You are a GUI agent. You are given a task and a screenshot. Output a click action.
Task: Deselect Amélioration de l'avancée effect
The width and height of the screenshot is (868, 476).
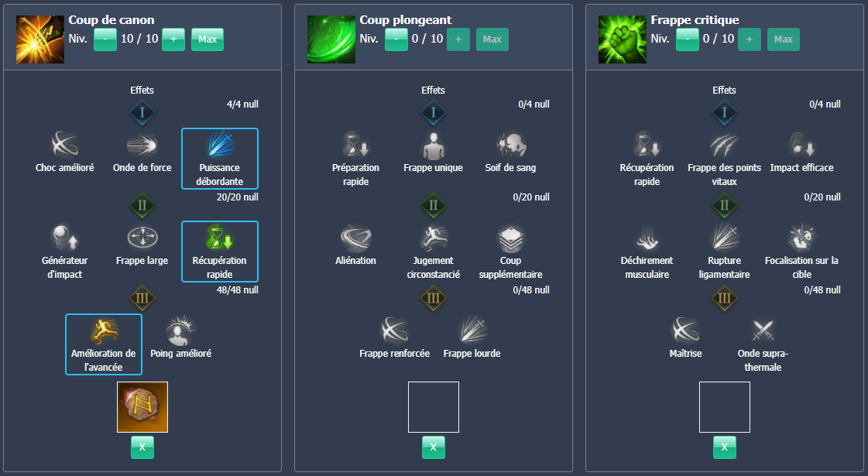pos(104,344)
